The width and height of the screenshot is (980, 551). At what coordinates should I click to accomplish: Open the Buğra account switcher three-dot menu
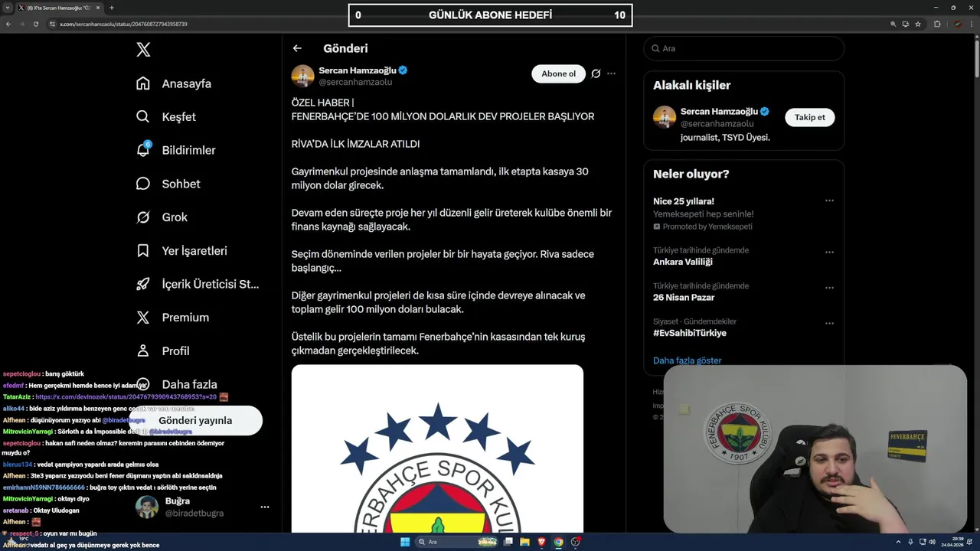pos(265,507)
